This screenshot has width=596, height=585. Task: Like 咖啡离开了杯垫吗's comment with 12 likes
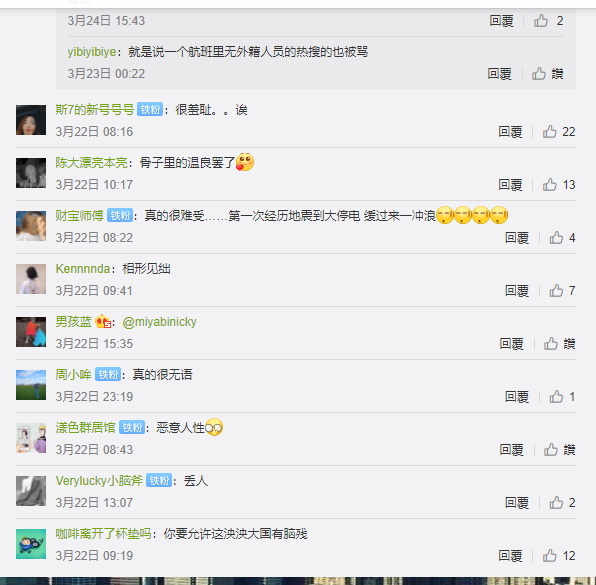click(558, 556)
